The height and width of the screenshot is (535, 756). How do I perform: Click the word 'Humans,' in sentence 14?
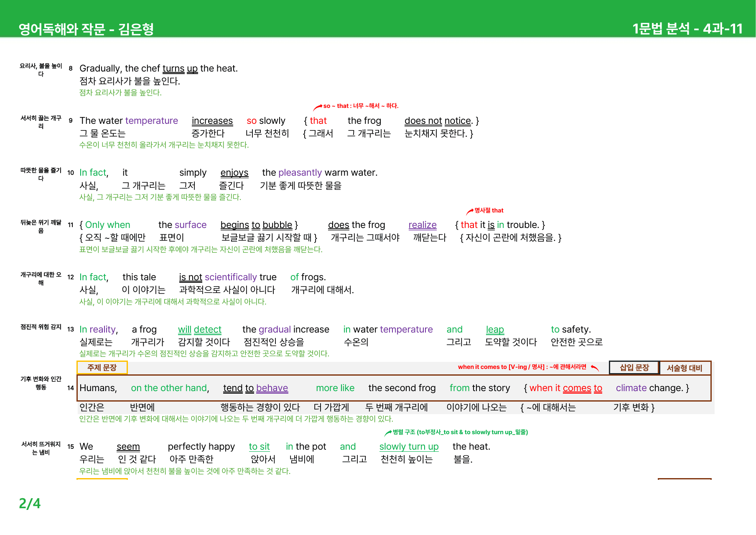(98, 388)
